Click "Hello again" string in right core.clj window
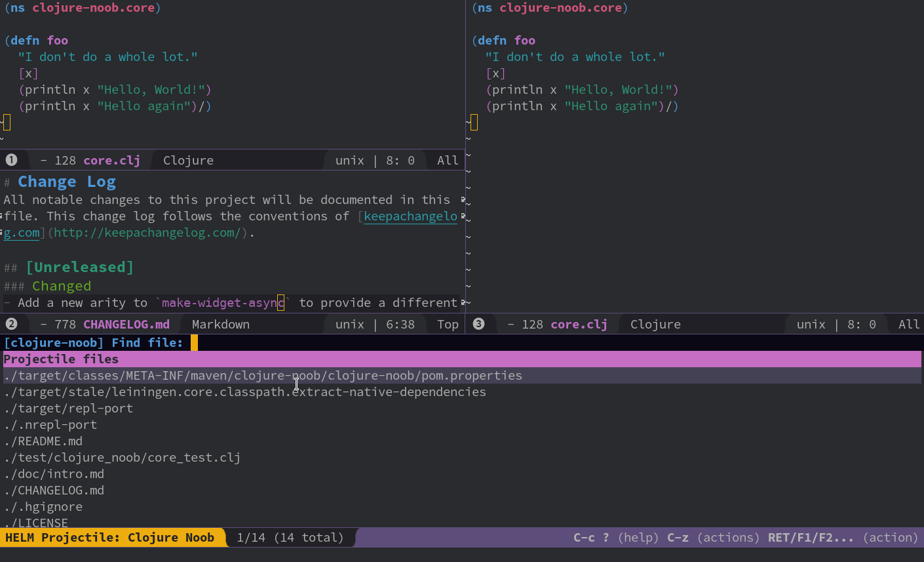 610,106
